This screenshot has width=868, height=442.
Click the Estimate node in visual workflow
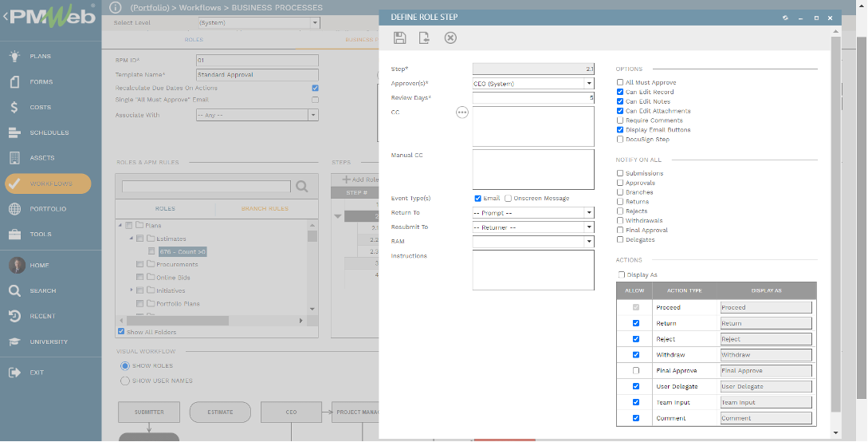tap(220, 412)
